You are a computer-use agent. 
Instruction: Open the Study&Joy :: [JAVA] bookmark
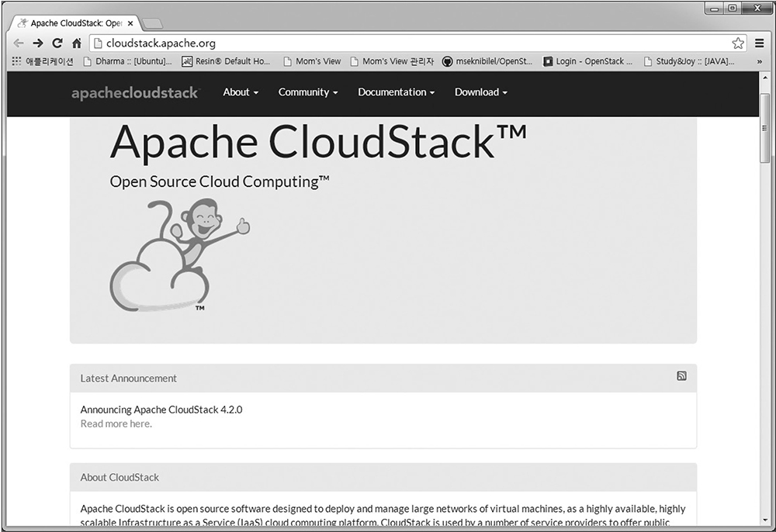[x=689, y=61]
